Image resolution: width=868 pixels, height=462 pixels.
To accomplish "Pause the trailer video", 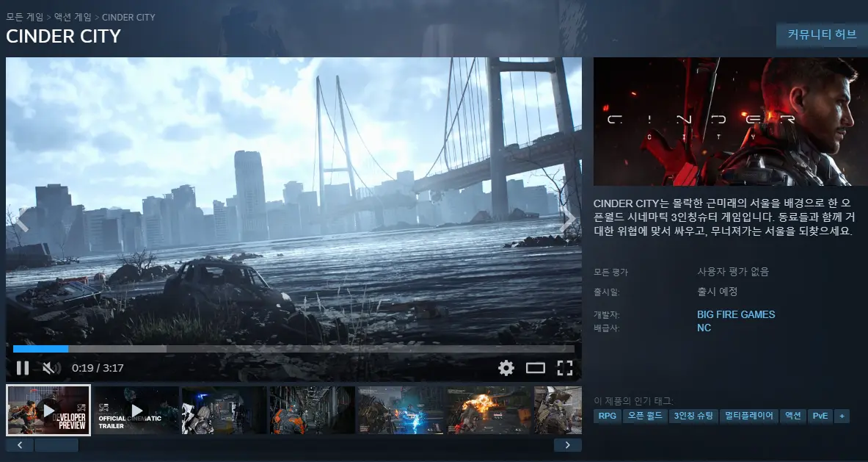I will pos(23,368).
